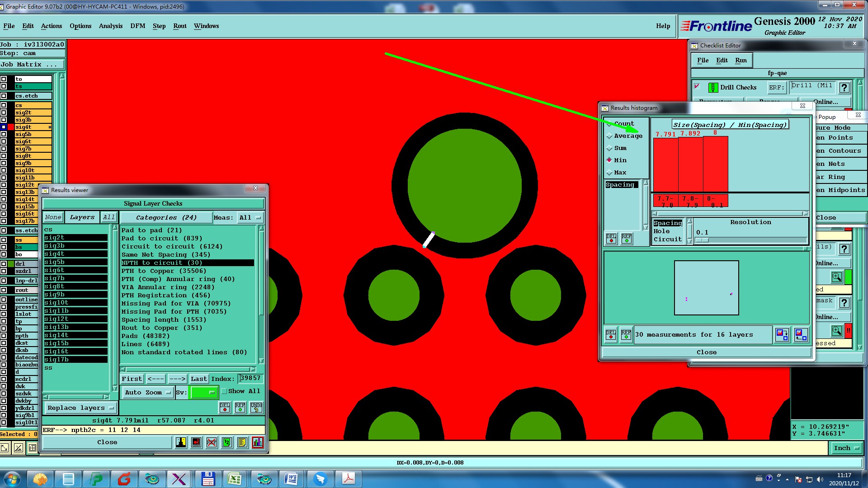Click the UNDO icon in Results viewer

click(x=256, y=408)
